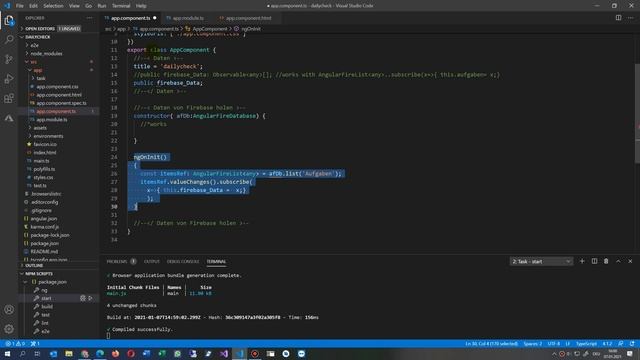Expand the node_modules folder

(x=46, y=53)
